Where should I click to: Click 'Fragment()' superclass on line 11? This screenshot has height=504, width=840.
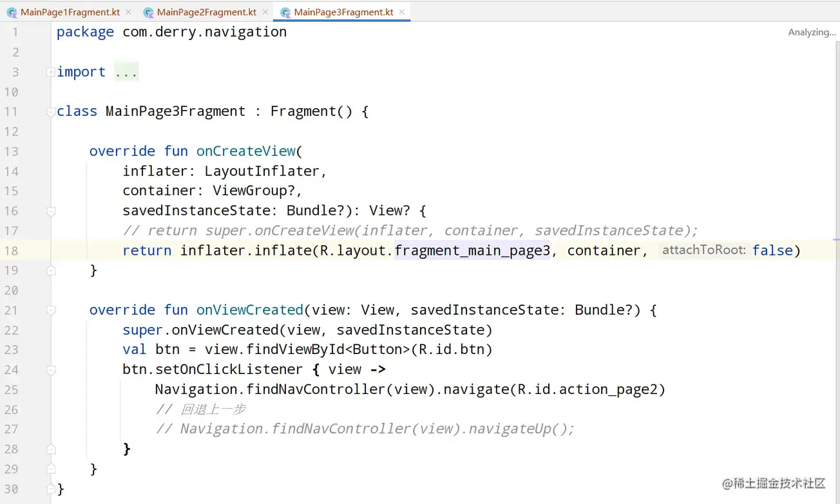312,111
